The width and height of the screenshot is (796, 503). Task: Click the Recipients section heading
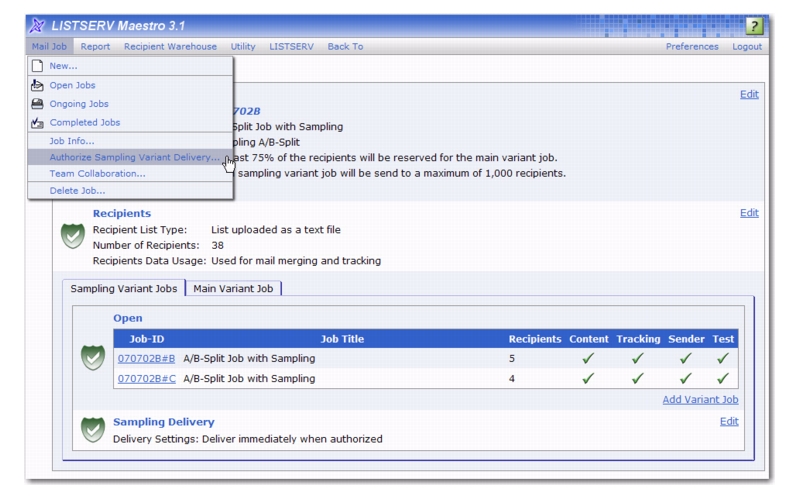pos(122,214)
